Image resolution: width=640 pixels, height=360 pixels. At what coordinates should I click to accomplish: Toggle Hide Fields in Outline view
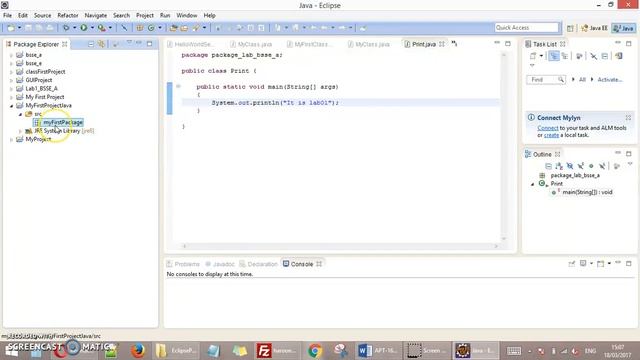coord(570,166)
